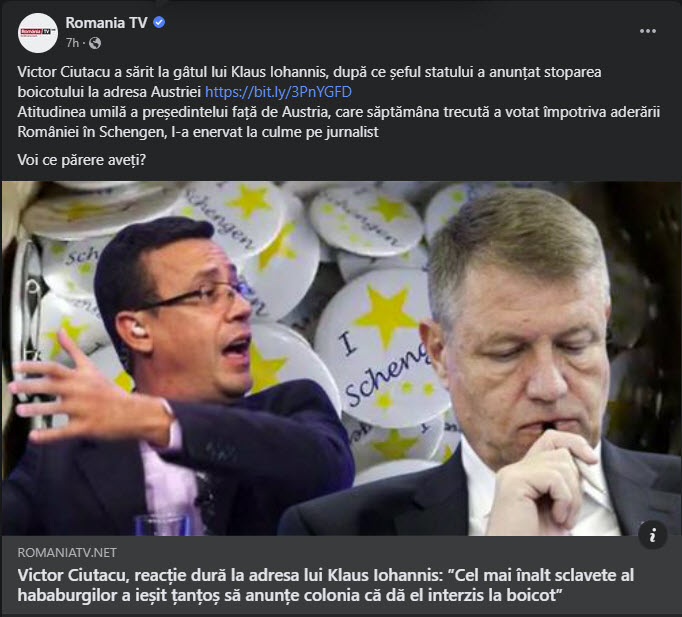
Task: Click the info icon on the article image
Action: pyautogui.click(x=652, y=535)
